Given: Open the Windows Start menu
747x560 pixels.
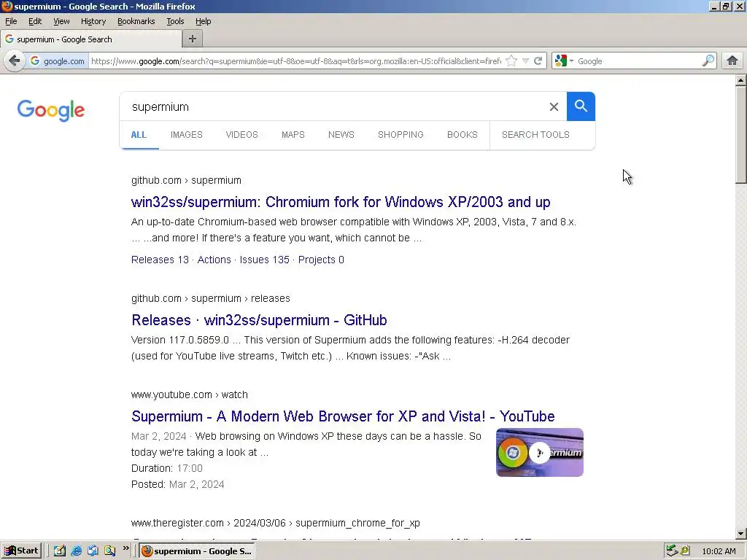Looking at the screenshot, I should pyautogui.click(x=22, y=551).
